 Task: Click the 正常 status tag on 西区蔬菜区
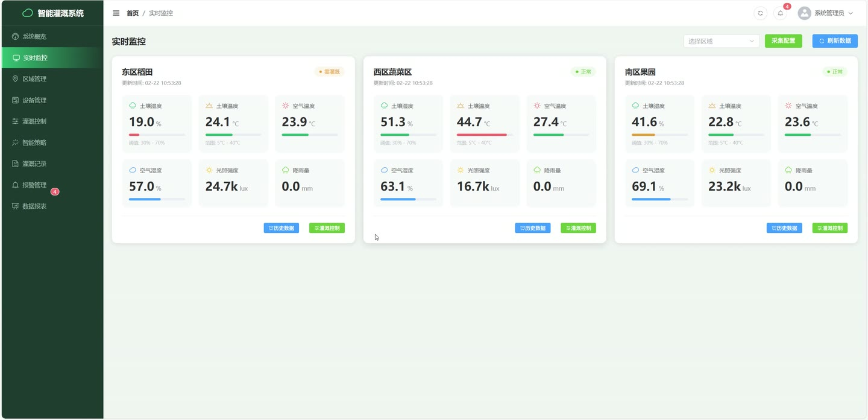click(x=583, y=71)
